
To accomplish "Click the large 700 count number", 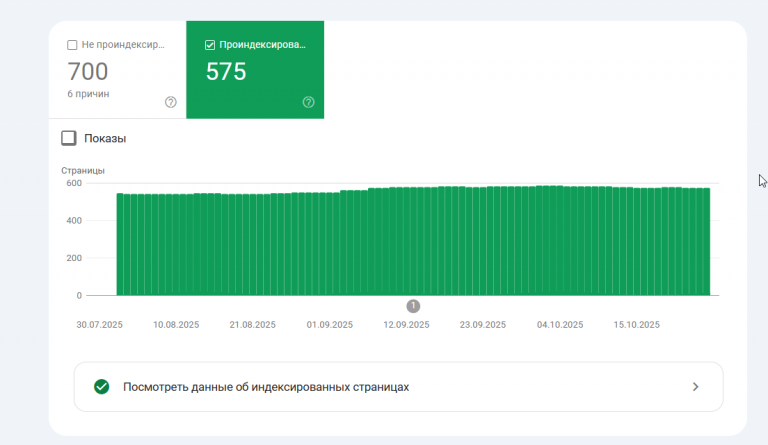I will coord(88,71).
